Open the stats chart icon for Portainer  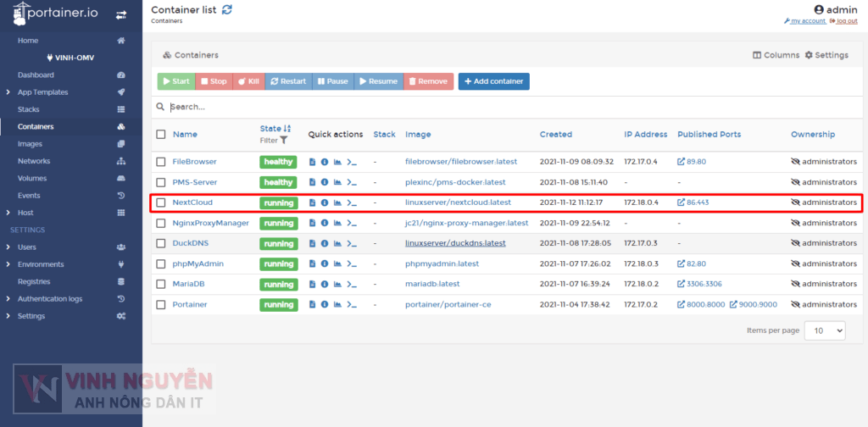[337, 305]
